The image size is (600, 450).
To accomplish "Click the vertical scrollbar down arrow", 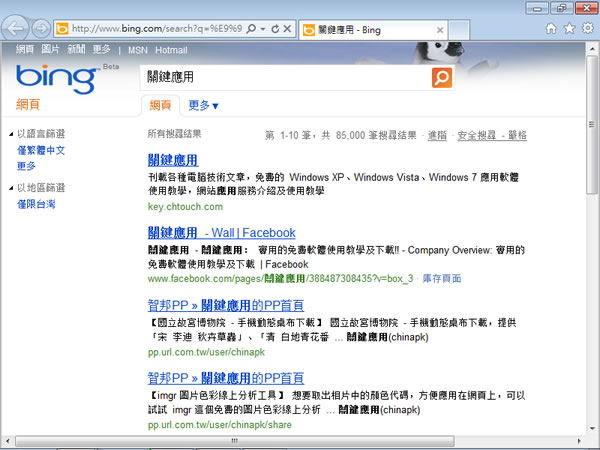I will [x=592, y=428].
